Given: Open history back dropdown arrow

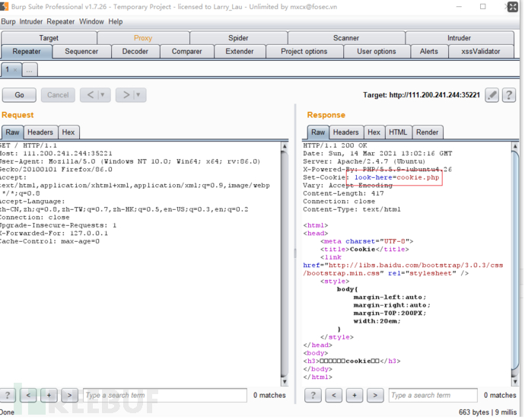Looking at the screenshot, I should point(103,95).
